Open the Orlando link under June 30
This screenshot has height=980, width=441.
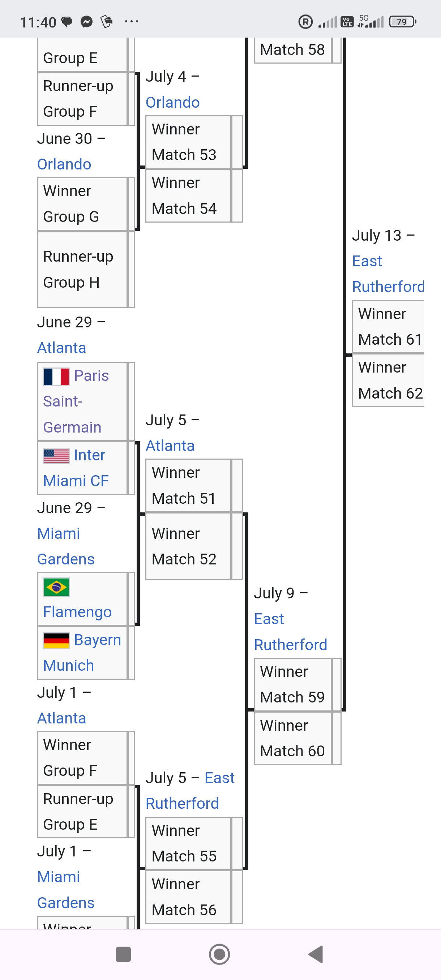pyautogui.click(x=64, y=164)
